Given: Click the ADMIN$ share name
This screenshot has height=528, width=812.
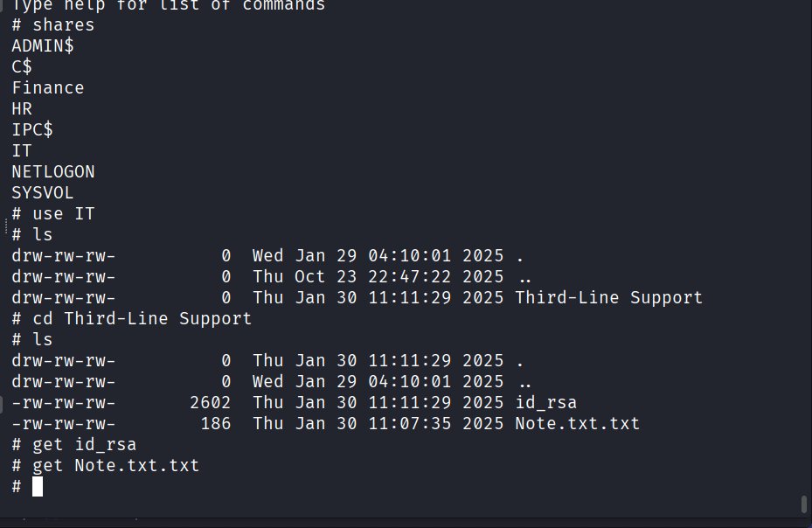Looking at the screenshot, I should 43,46.
